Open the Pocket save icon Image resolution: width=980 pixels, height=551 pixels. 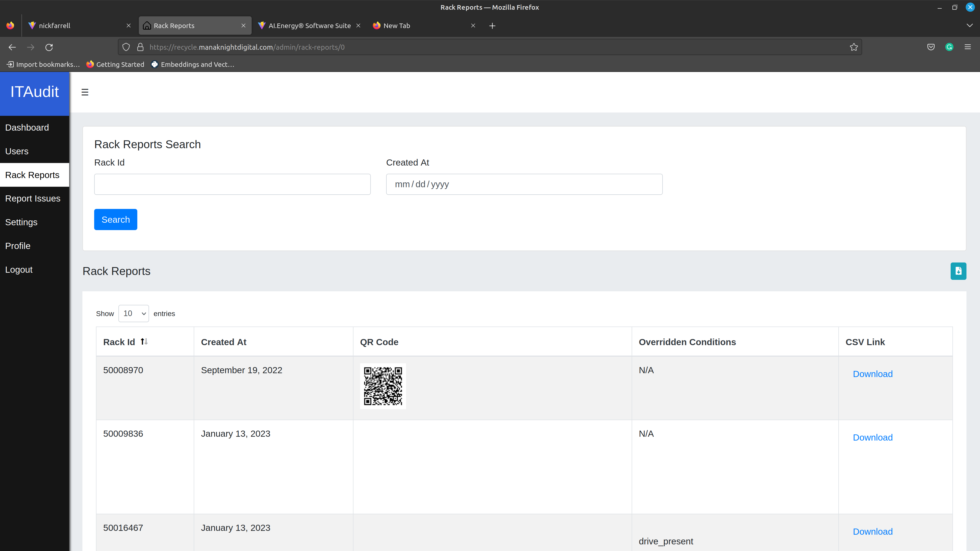tap(930, 47)
